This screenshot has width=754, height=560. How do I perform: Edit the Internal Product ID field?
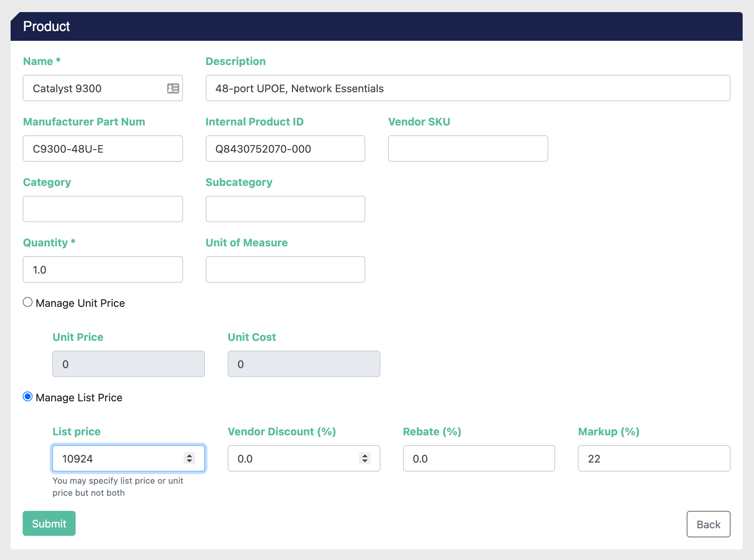285,149
